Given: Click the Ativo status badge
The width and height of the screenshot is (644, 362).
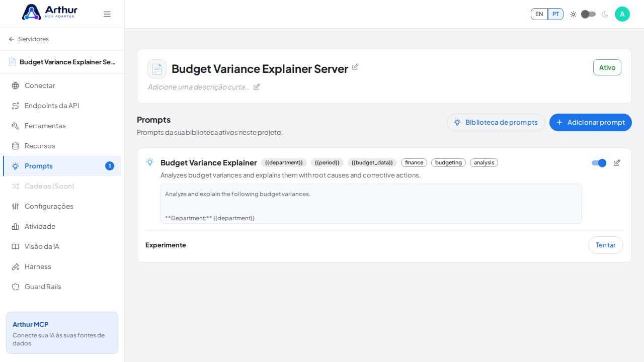Looking at the screenshot, I should pos(607,67).
